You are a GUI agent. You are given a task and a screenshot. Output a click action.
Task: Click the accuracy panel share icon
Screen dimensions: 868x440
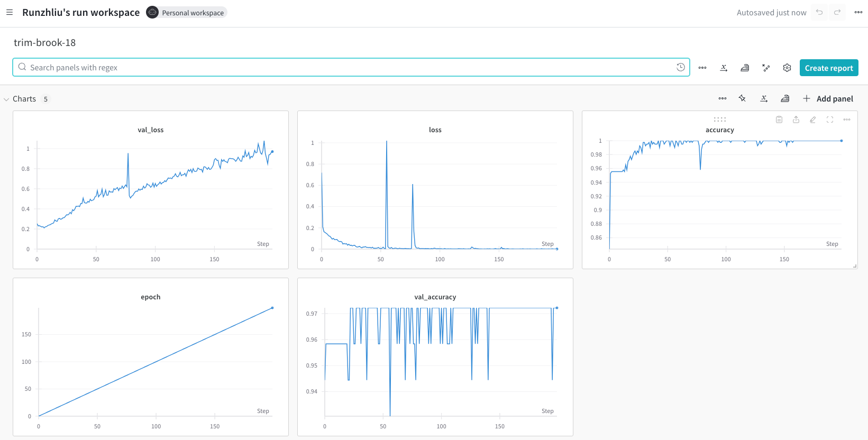[x=796, y=120]
